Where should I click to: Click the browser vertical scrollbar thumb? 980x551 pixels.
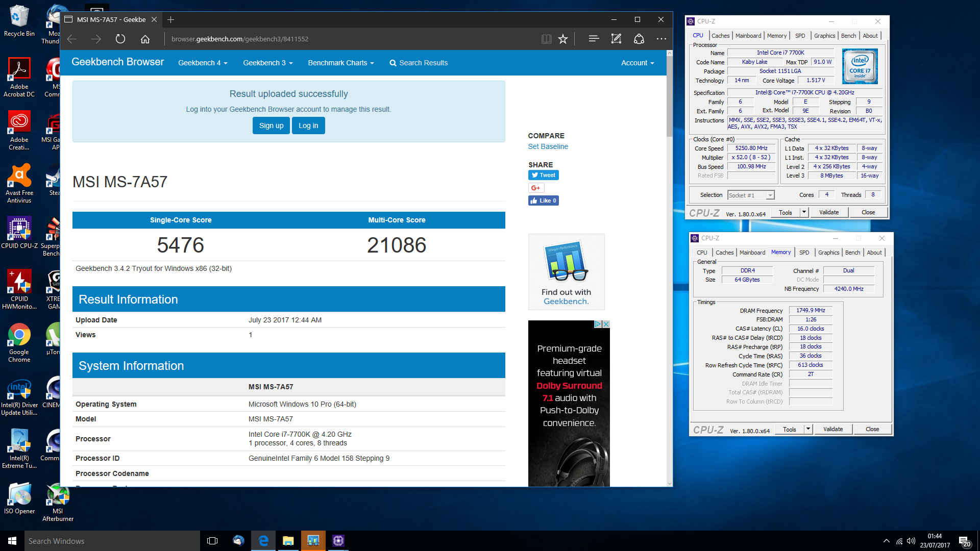[x=669, y=96]
